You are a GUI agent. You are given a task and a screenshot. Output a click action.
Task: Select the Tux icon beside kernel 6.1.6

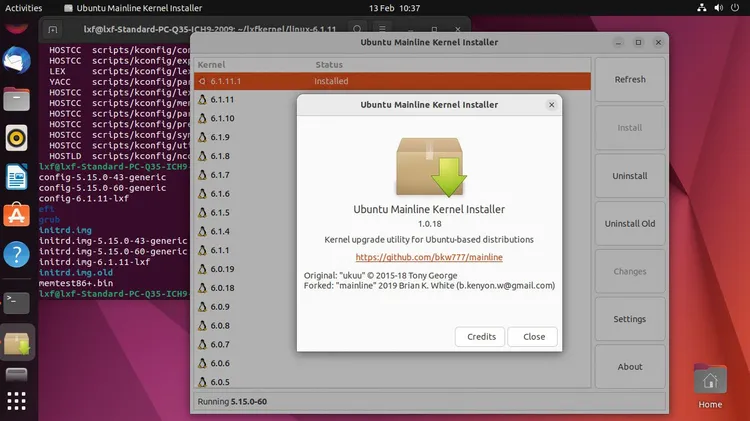[202, 194]
